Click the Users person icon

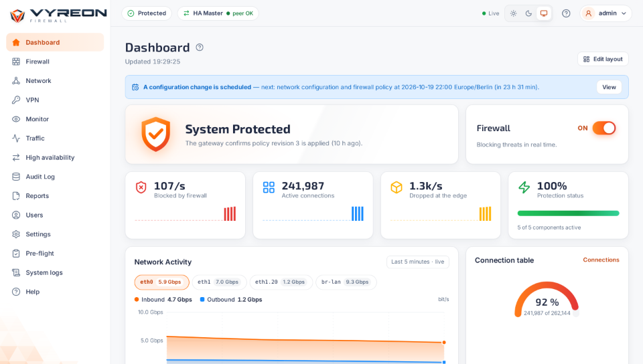(x=16, y=215)
